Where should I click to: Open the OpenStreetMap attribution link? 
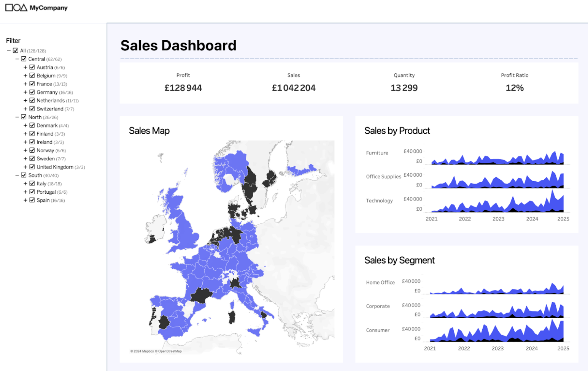[x=170, y=351]
